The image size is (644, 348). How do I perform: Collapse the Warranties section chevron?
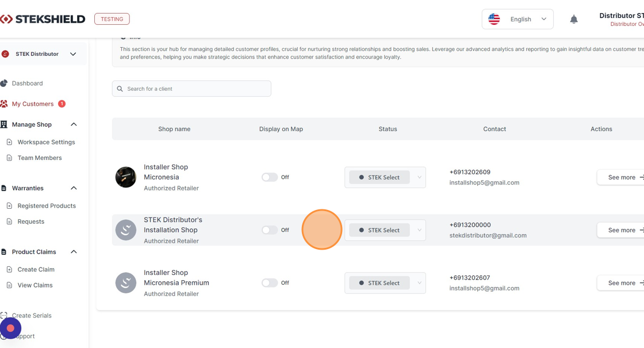click(74, 188)
